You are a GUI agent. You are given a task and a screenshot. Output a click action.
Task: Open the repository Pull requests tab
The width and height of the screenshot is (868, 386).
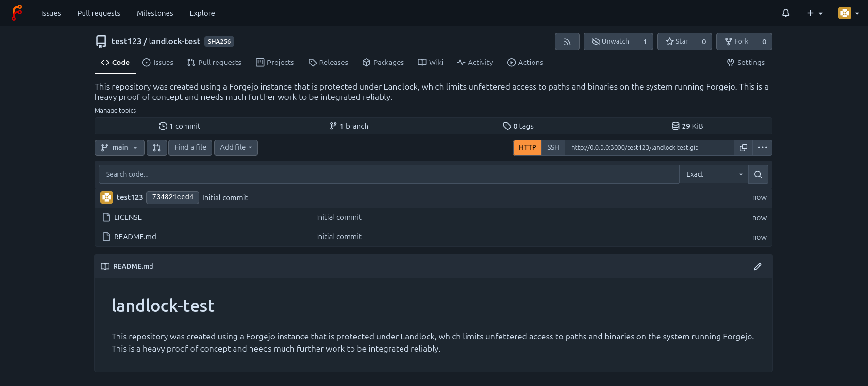click(214, 63)
